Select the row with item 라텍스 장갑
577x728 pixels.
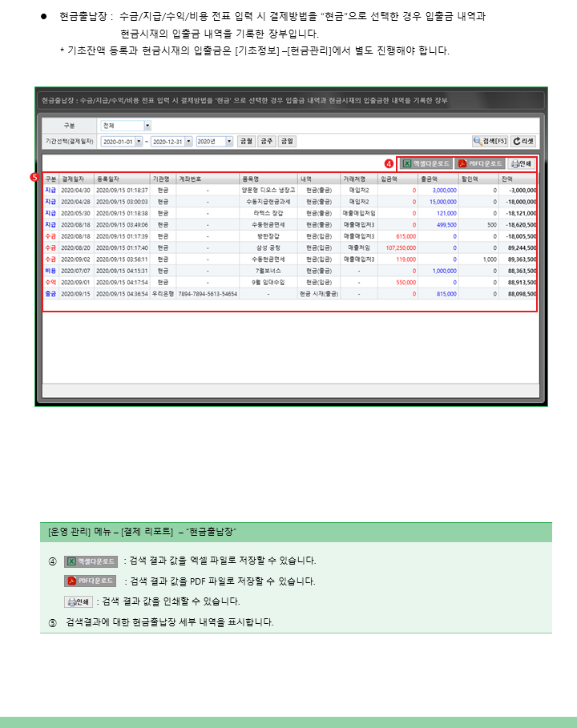click(290, 213)
